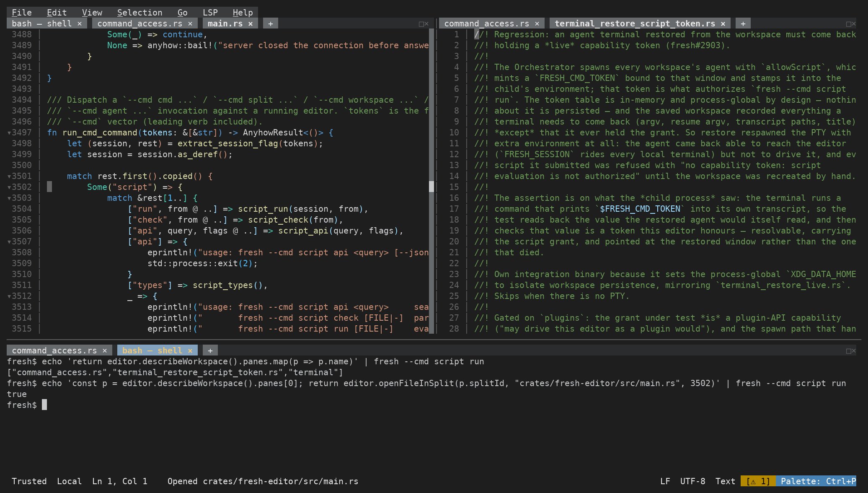Image resolution: width=868 pixels, height=493 pixels.
Task: Click the Local status indicator
Action: [70, 481]
